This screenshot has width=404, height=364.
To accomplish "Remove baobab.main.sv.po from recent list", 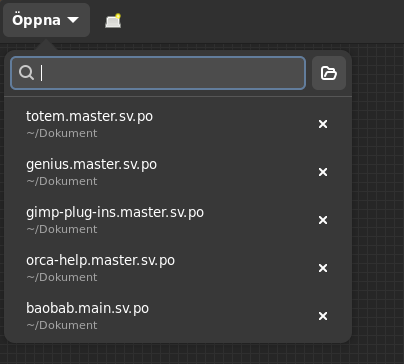I will (323, 316).
